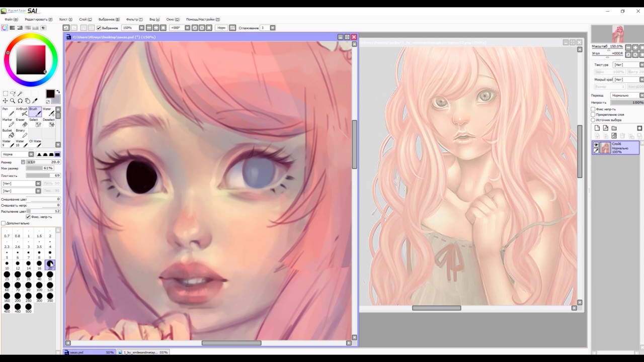Click the Норм view button in toolbar
644x362 pixels.
tap(221, 28)
